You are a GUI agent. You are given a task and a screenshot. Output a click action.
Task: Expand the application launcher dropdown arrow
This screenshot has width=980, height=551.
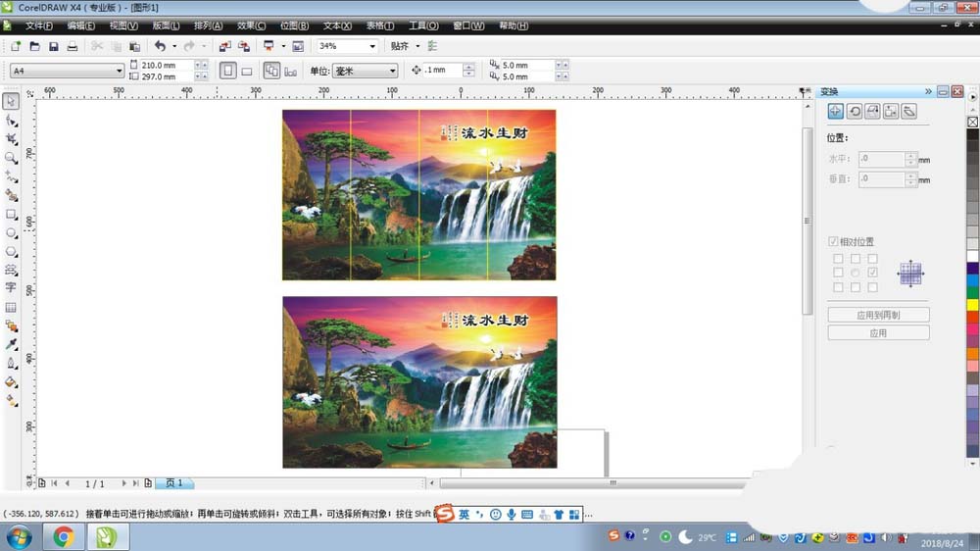point(283,46)
